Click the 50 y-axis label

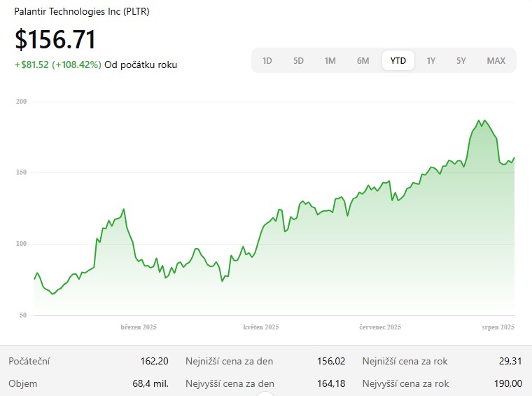point(22,315)
